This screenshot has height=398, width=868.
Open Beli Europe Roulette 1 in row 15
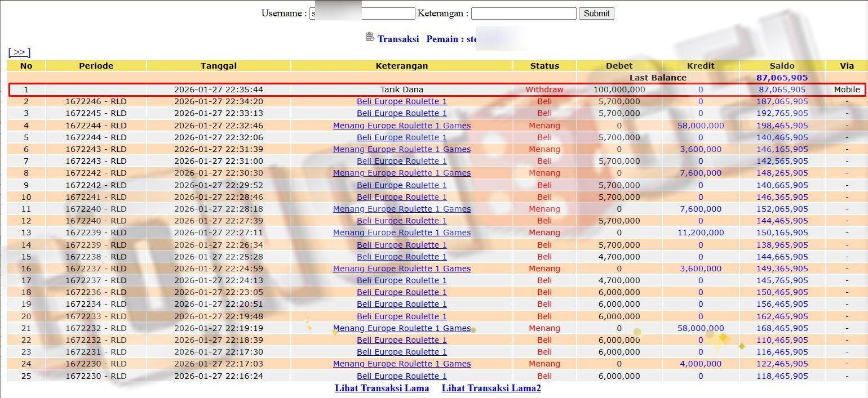click(401, 257)
